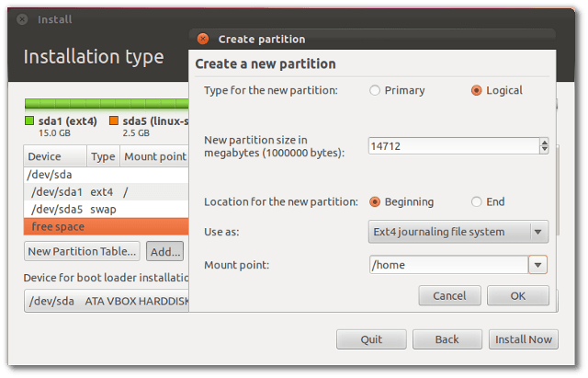Open the Use as file system dropdown
This screenshot has height=378, width=588.
pos(458,232)
